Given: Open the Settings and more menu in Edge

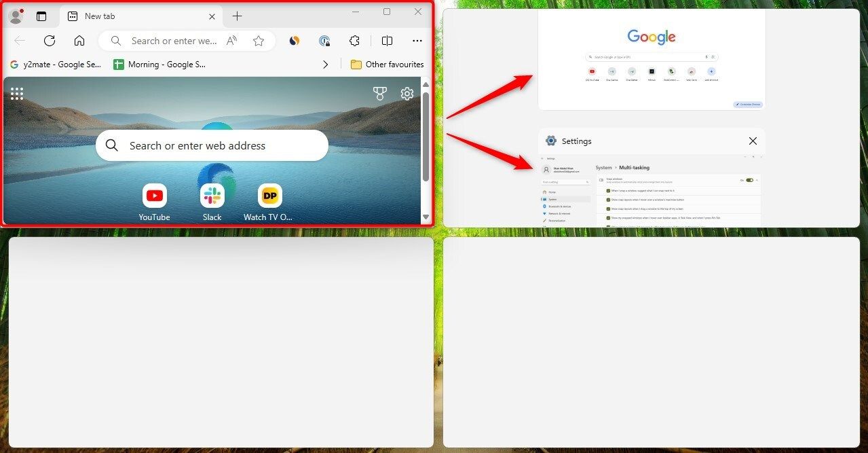Looking at the screenshot, I should point(417,41).
